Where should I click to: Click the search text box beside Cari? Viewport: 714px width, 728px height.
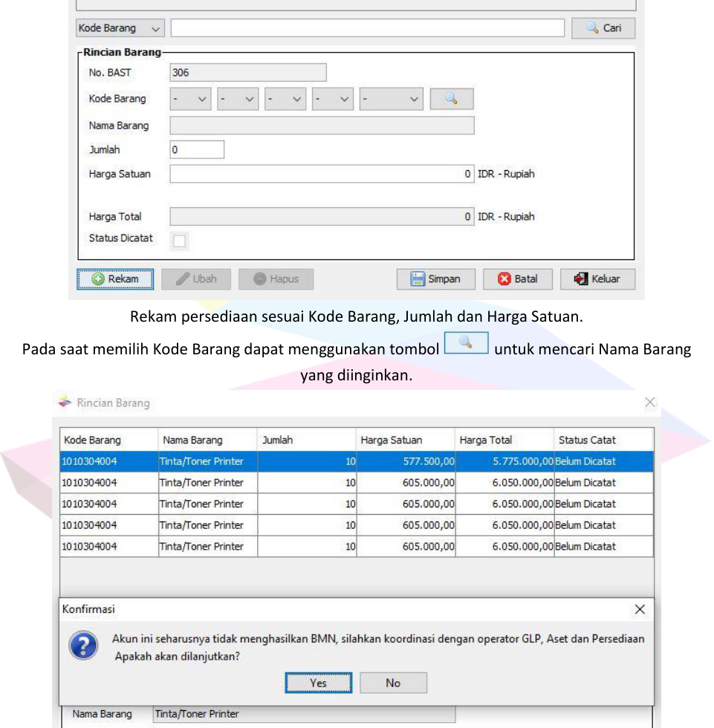coord(367,28)
